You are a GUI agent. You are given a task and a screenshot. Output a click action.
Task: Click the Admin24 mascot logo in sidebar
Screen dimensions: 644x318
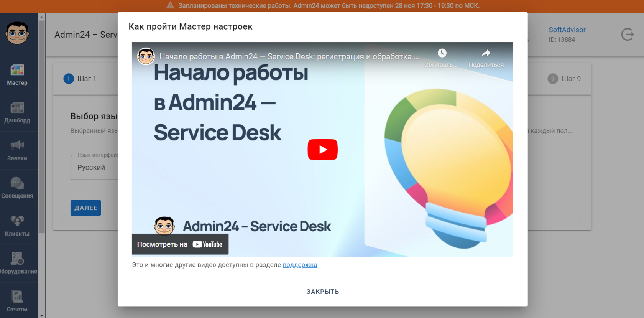point(17,33)
